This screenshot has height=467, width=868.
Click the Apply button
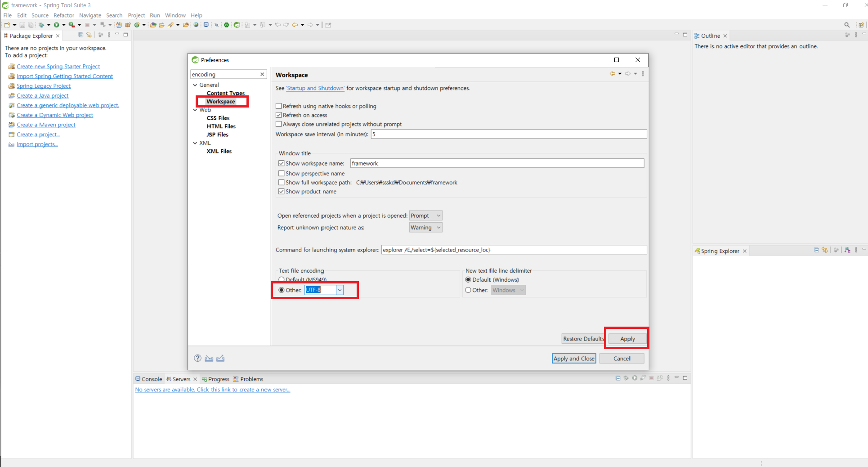pos(627,339)
